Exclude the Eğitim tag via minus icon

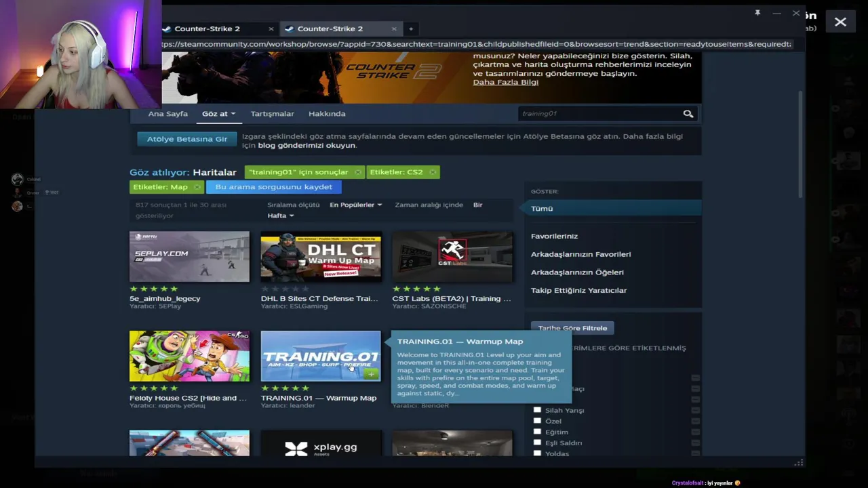click(695, 432)
